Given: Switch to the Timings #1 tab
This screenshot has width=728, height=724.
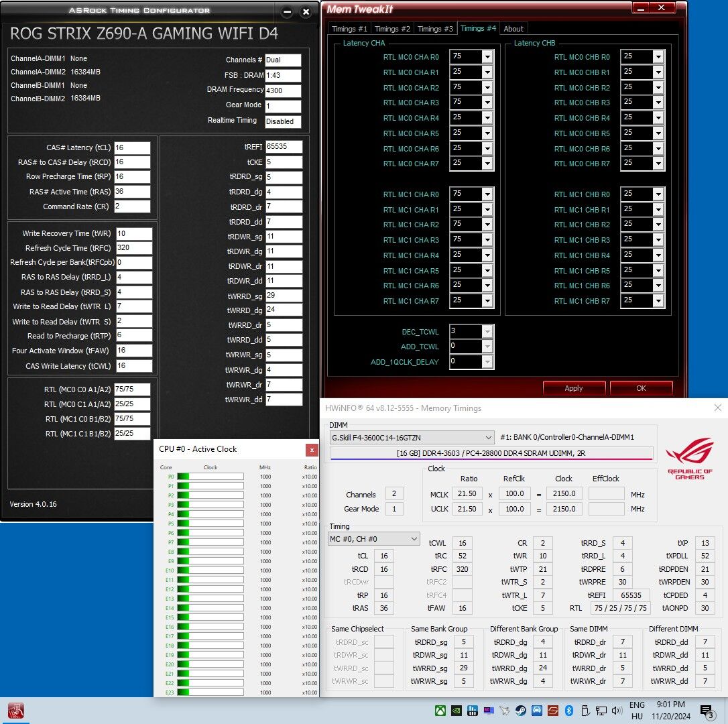Looking at the screenshot, I should coord(350,29).
